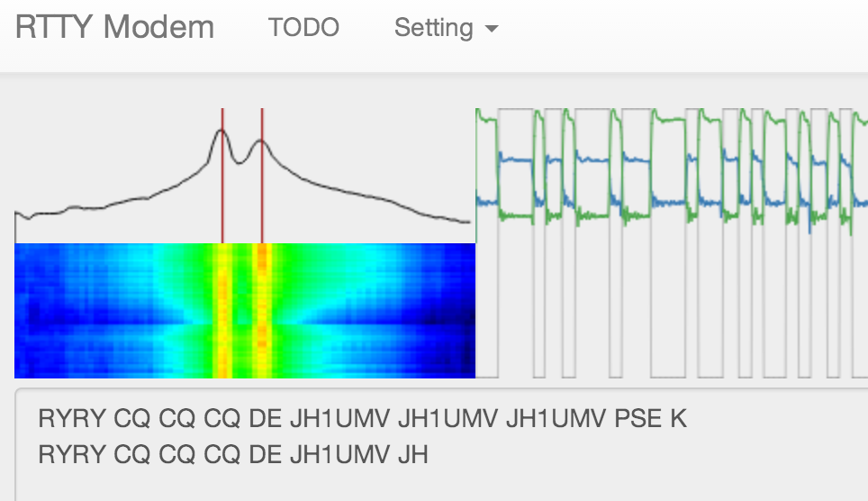
Task: Click the RTTY Modem brand title
Action: coord(114,27)
